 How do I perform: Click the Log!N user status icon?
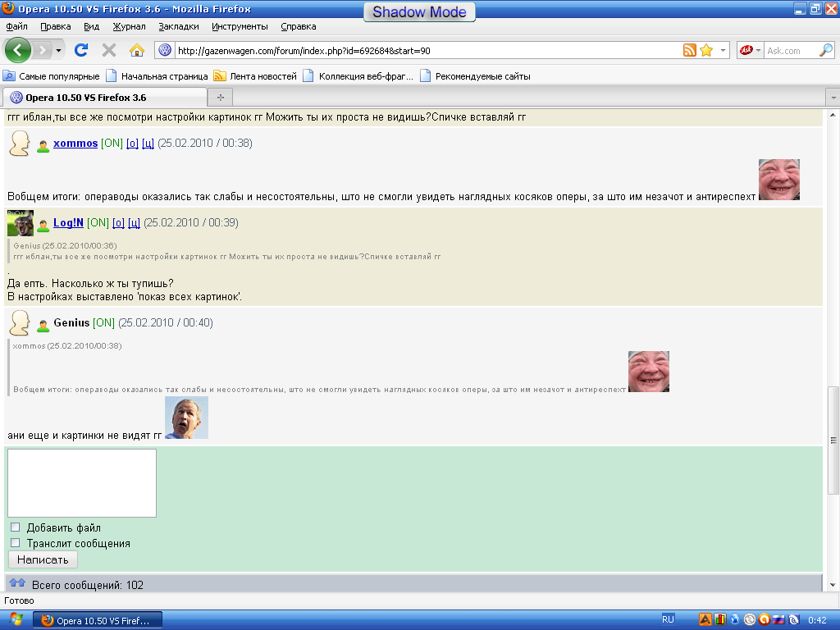(x=43, y=226)
